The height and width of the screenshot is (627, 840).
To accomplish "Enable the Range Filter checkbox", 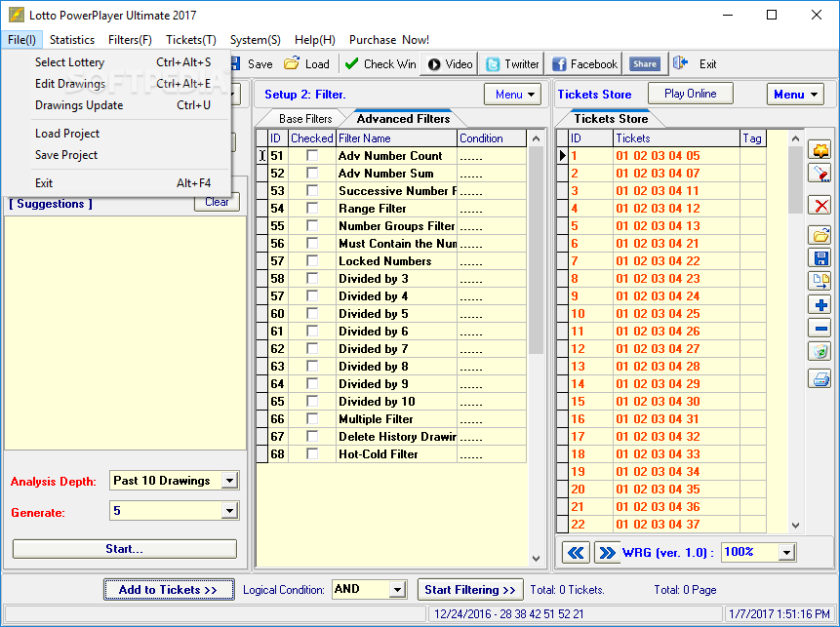I will 312,208.
